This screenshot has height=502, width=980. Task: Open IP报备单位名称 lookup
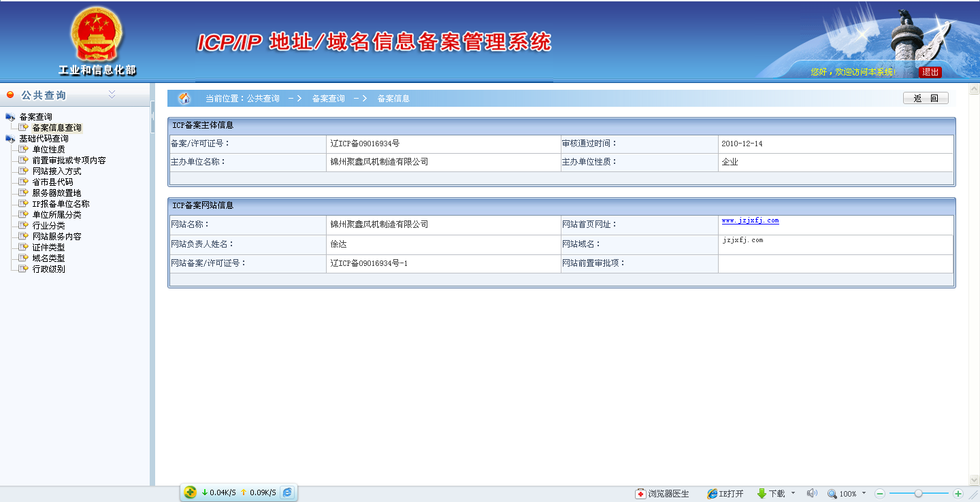61,204
